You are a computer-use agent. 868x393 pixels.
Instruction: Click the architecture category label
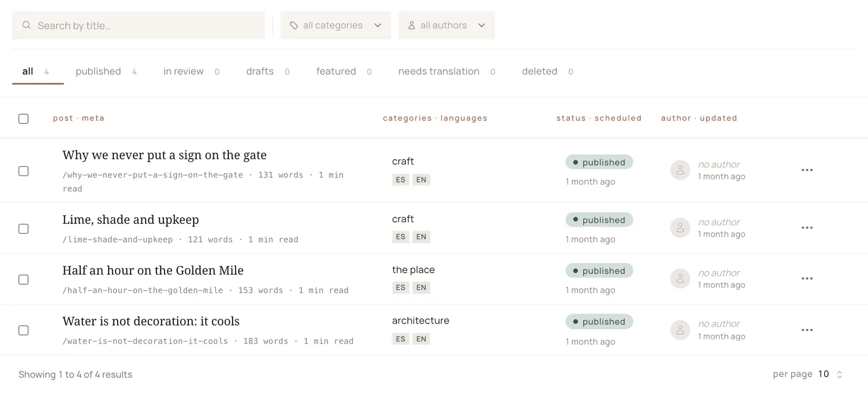click(421, 321)
